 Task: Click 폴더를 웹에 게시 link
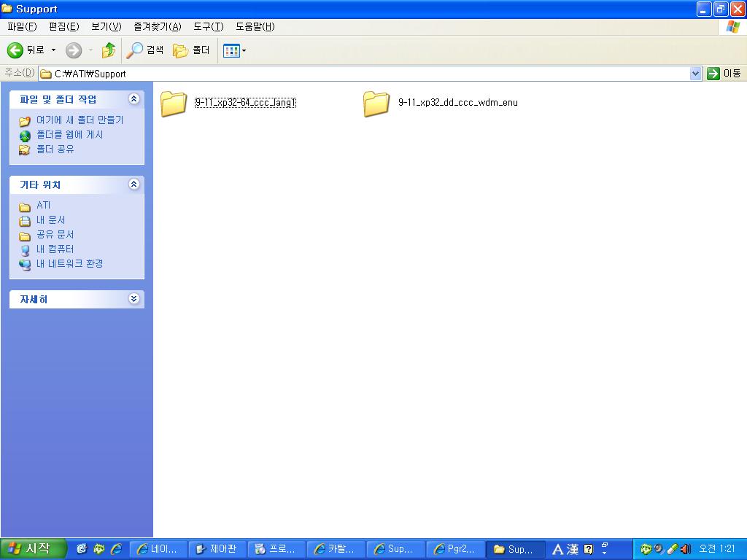[x=69, y=135]
